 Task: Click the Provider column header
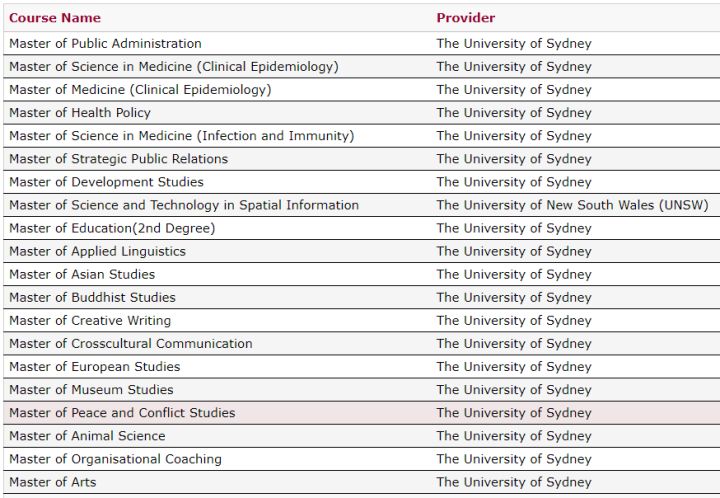[x=466, y=18]
